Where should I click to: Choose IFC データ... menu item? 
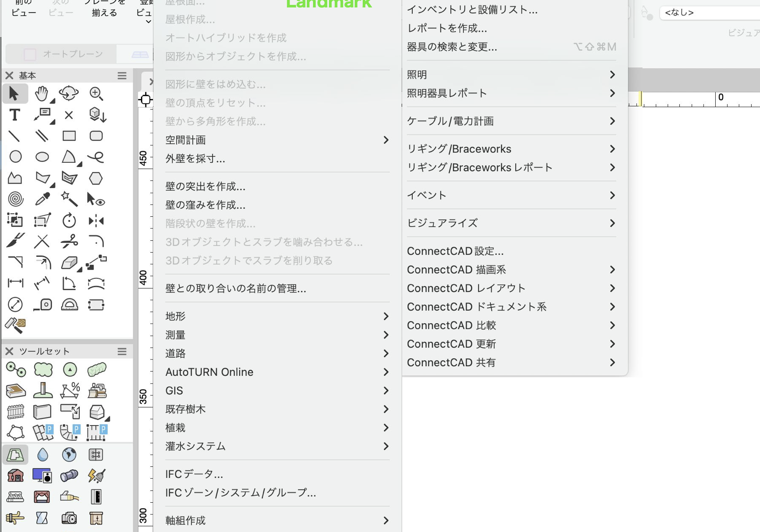277,474
